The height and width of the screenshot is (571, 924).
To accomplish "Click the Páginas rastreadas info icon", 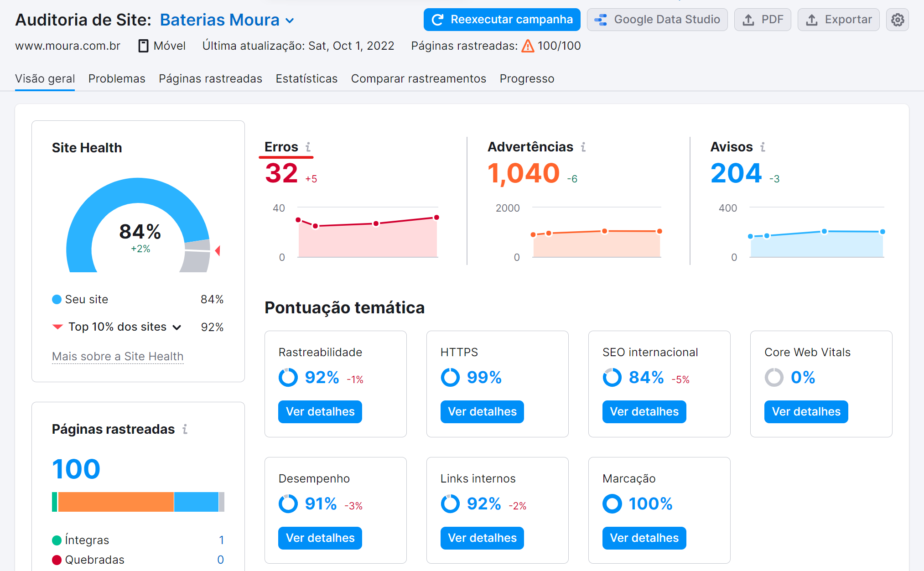I will (185, 429).
